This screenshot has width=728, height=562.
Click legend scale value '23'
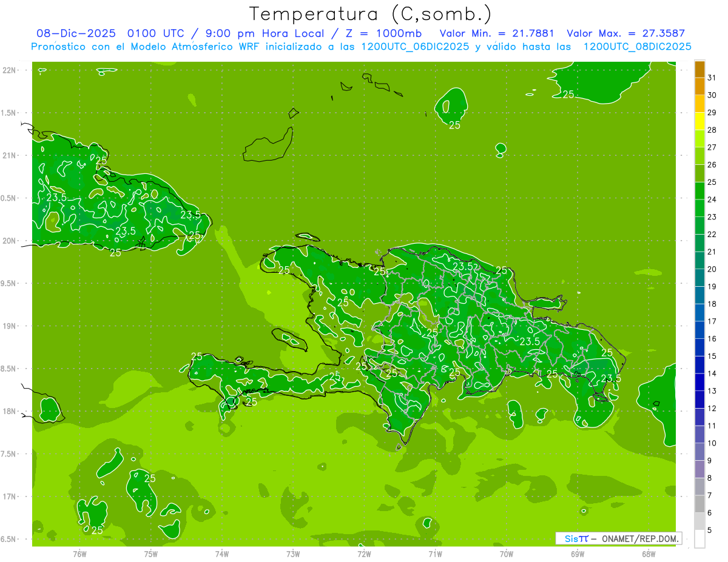click(712, 217)
